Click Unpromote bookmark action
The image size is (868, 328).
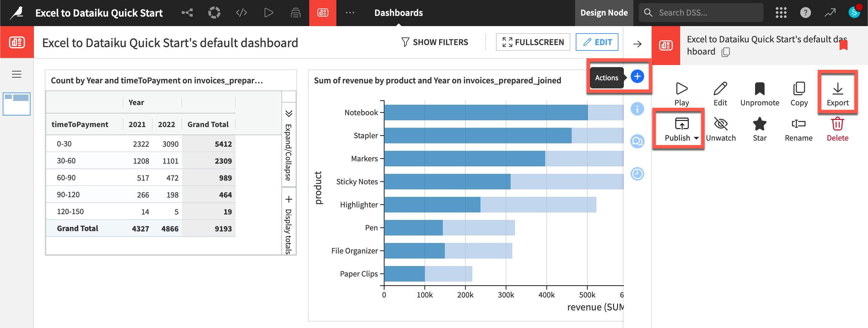[760, 94]
